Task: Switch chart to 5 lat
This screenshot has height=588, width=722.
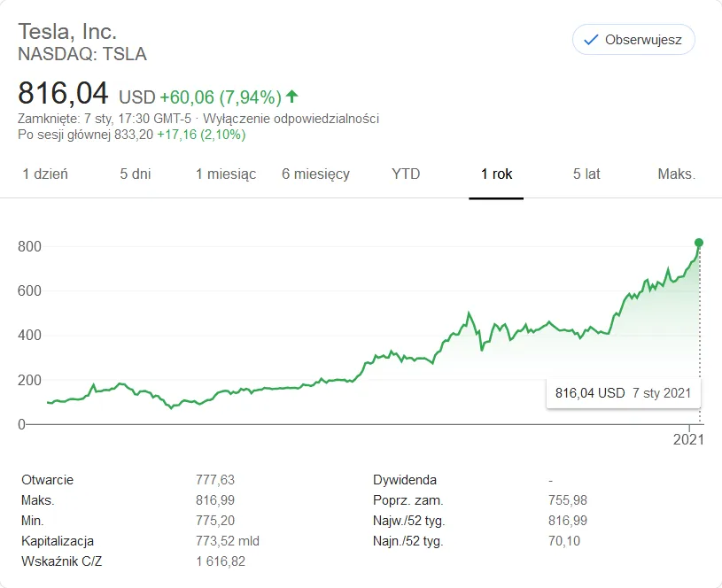Action: point(586,174)
